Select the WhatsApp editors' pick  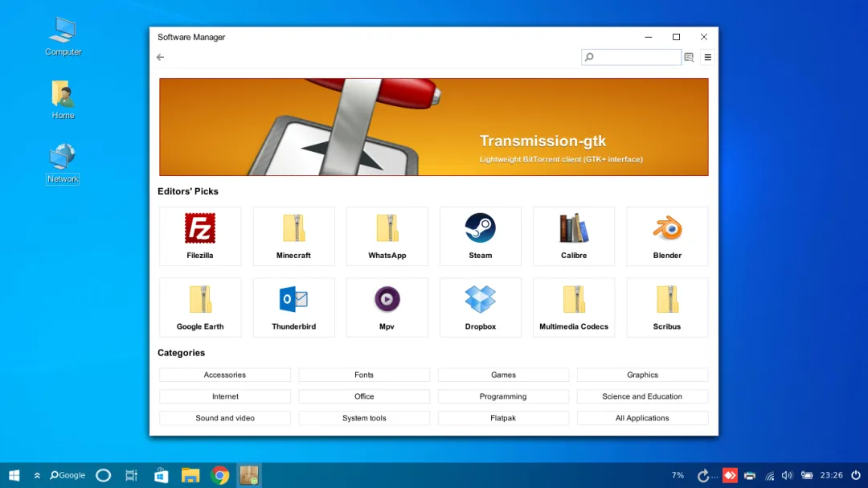point(387,236)
